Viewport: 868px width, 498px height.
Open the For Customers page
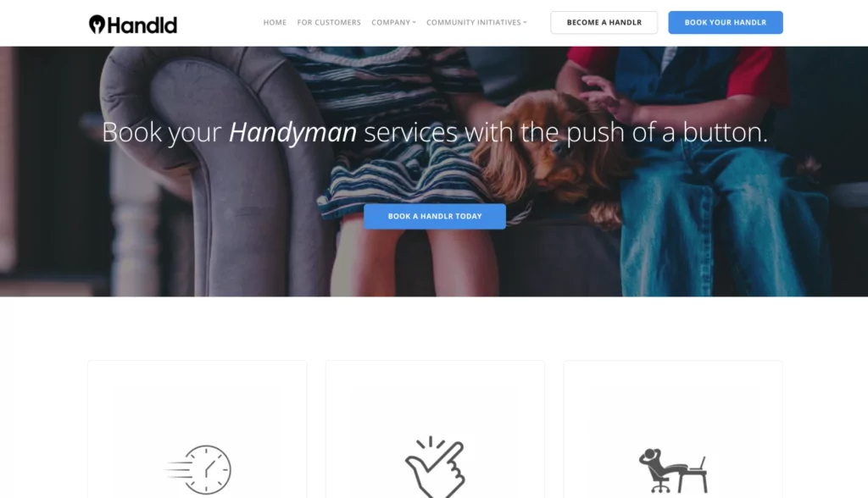click(x=329, y=23)
